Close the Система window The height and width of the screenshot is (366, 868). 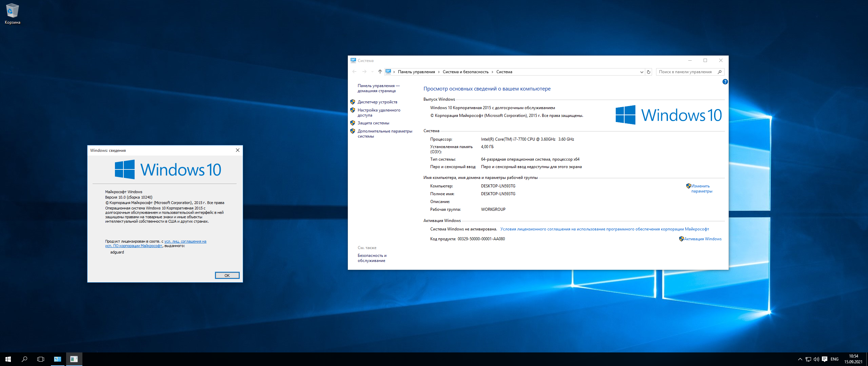tap(721, 60)
